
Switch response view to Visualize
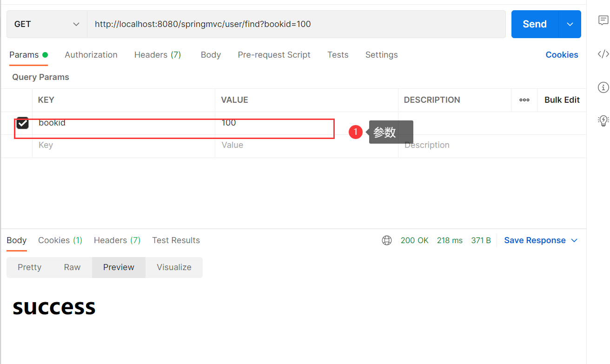(x=174, y=267)
